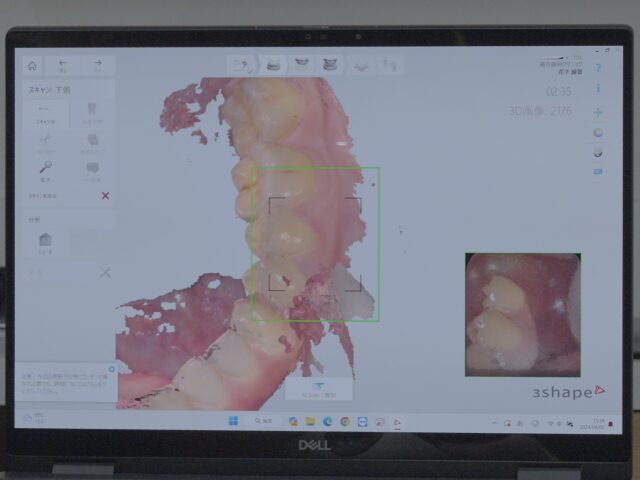Click the 3Shape app icon in taskbar

click(397, 422)
